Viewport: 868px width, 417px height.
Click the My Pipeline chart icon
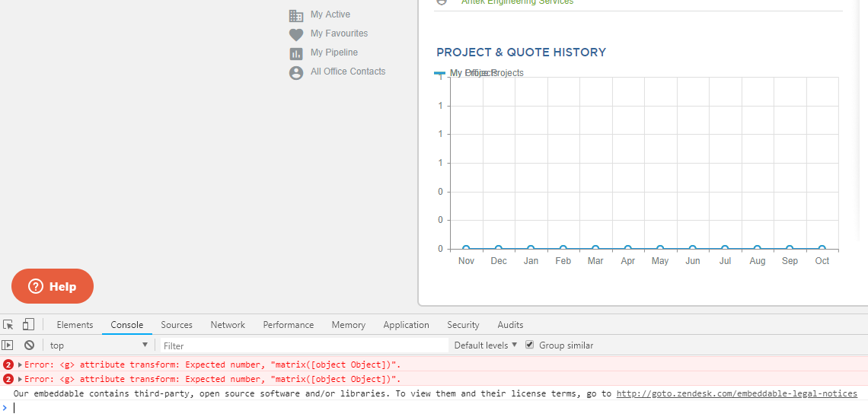tap(296, 53)
